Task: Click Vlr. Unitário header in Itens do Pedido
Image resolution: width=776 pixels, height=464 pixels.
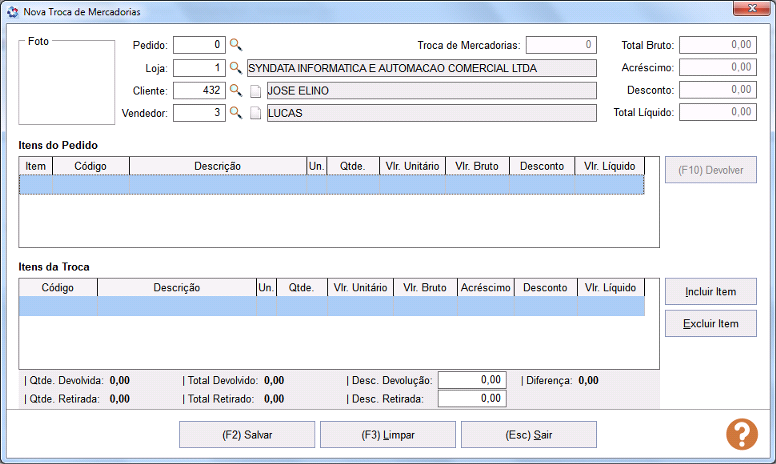Action: tap(412, 166)
